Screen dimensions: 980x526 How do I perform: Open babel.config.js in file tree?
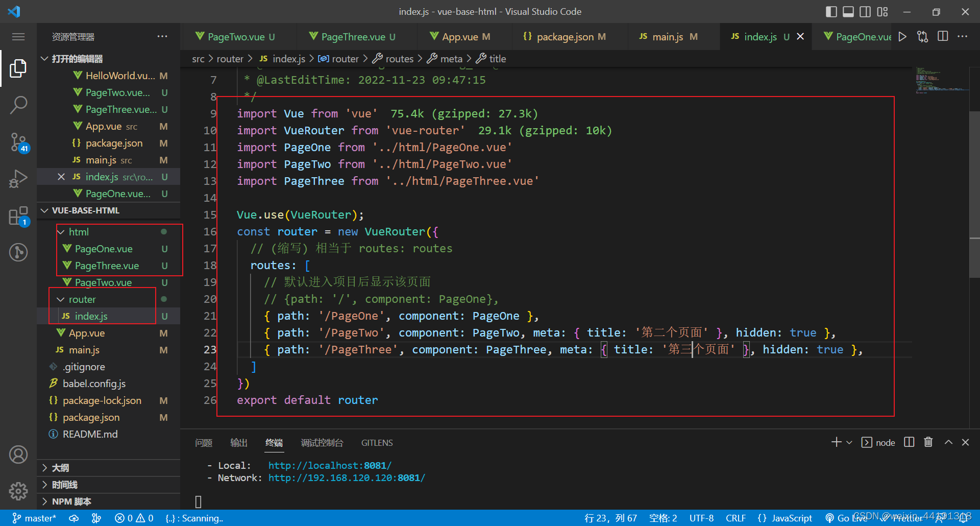click(94, 384)
